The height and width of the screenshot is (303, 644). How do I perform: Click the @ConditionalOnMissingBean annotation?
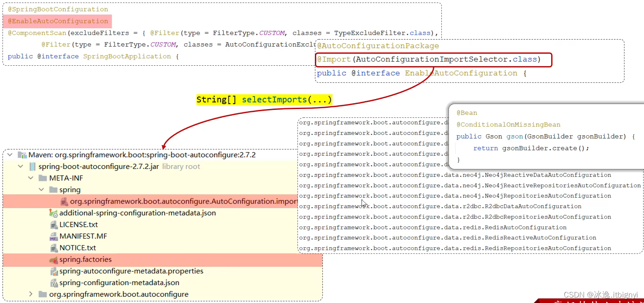tap(508, 124)
